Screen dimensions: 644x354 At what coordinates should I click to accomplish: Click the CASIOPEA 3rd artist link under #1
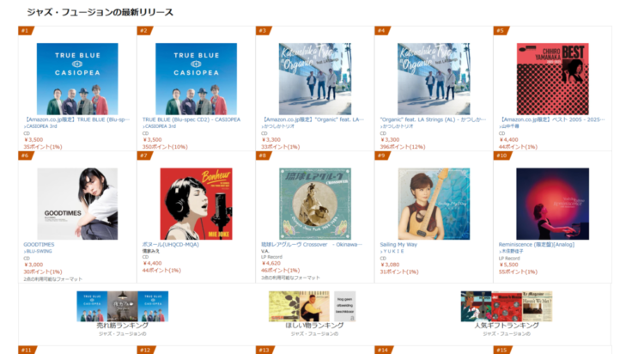pyautogui.click(x=41, y=126)
